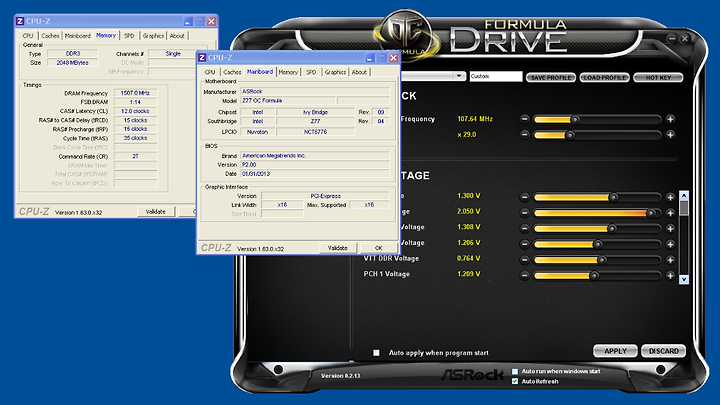Image resolution: width=720 pixels, height=405 pixels.
Task: Click the SAVE PROFILE button
Action: pyautogui.click(x=551, y=78)
